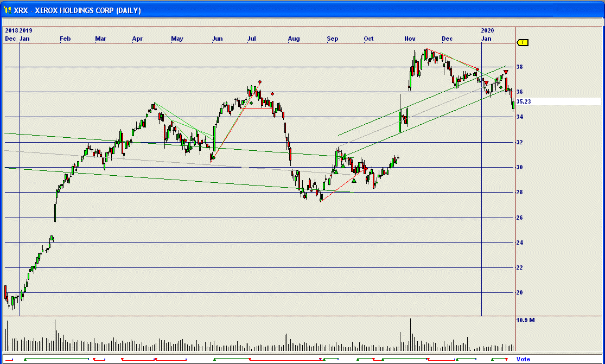Image resolution: width=605 pixels, height=364 pixels.
Task: Click the yellow T tag icon
Action: point(523,42)
